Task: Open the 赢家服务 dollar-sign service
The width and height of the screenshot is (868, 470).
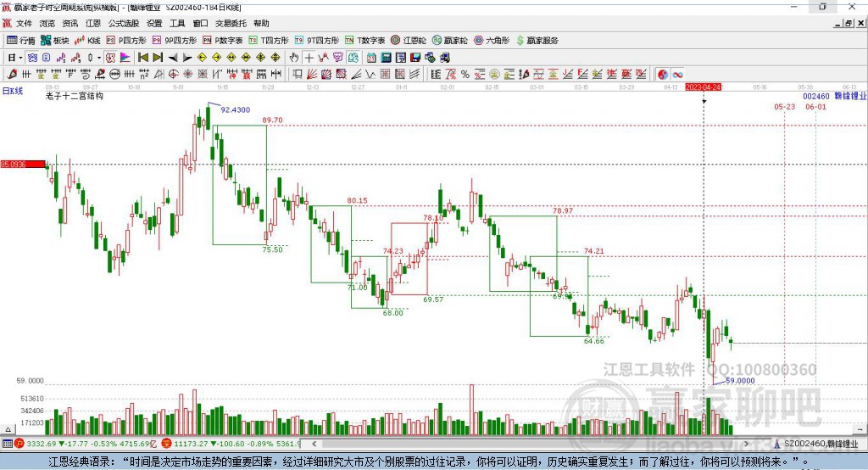Action: [537, 41]
